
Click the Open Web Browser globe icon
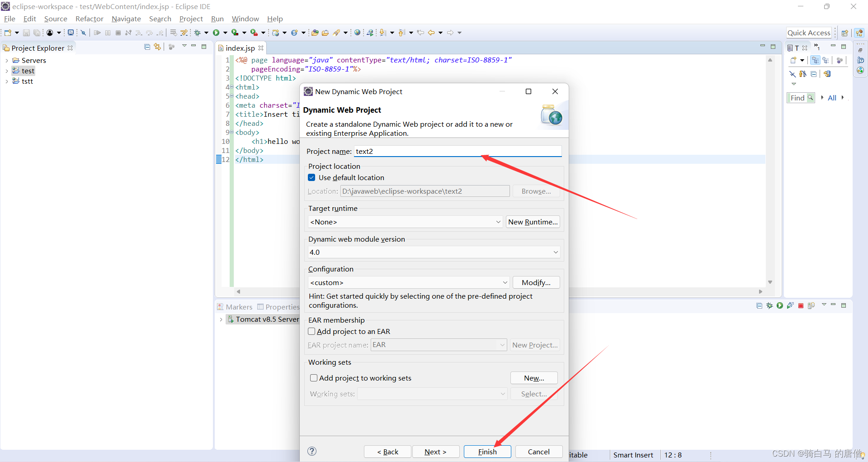tap(358, 33)
